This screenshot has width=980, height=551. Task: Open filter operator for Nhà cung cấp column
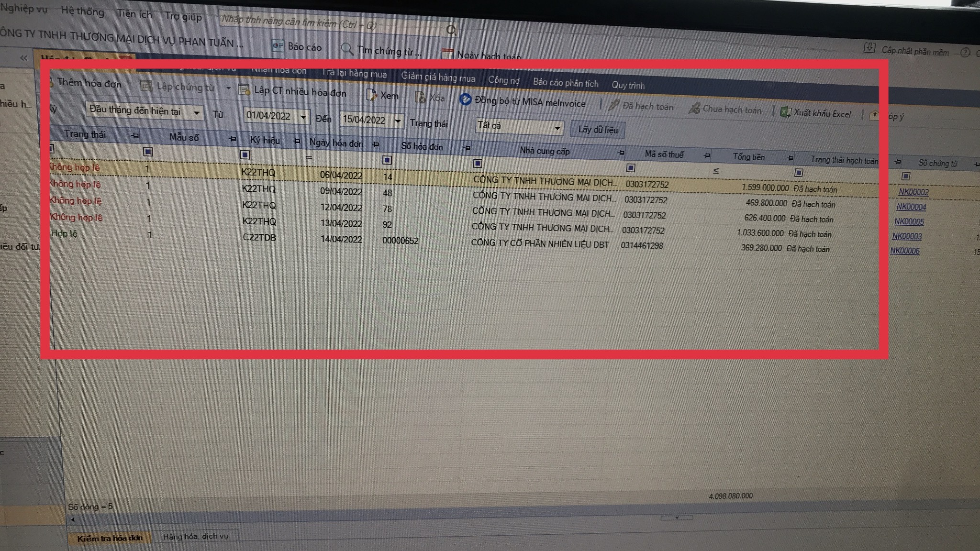click(x=478, y=163)
